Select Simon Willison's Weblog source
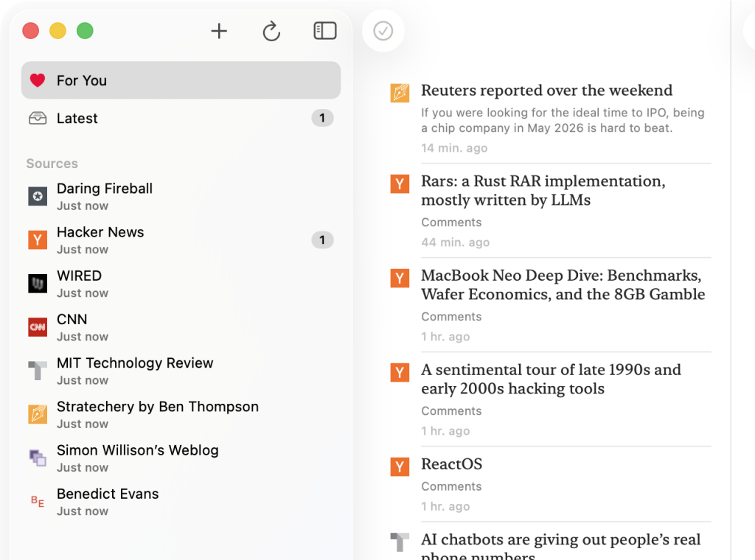This screenshot has width=755, height=560. (x=181, y=458)
